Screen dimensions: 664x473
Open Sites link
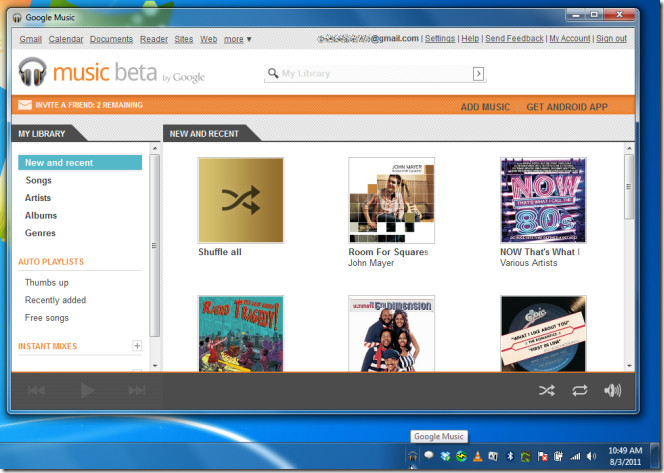click(184, 39)
